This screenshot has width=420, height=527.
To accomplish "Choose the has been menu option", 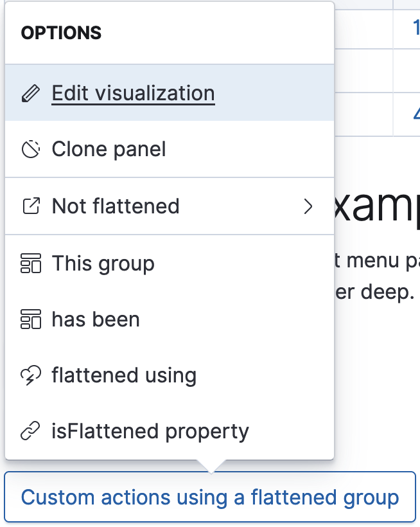I will click(x=96, y=319).
